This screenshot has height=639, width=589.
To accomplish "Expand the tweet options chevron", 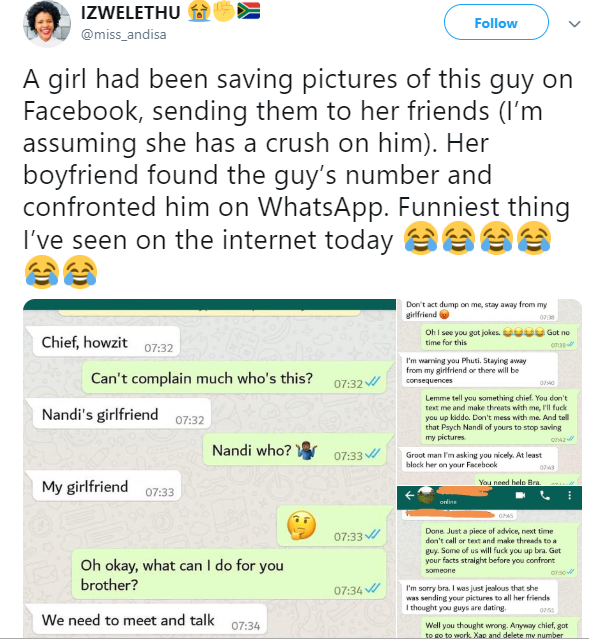I will 574,24.
